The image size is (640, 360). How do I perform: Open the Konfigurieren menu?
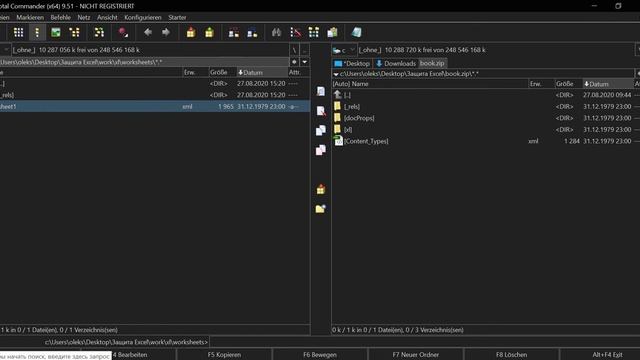[143, 18]
